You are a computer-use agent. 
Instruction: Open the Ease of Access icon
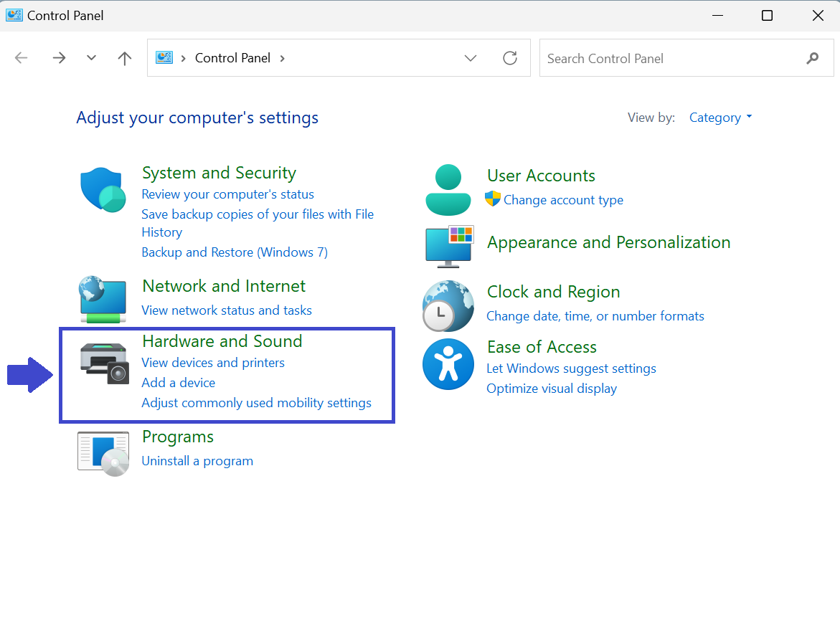click(x=448, y=364)
